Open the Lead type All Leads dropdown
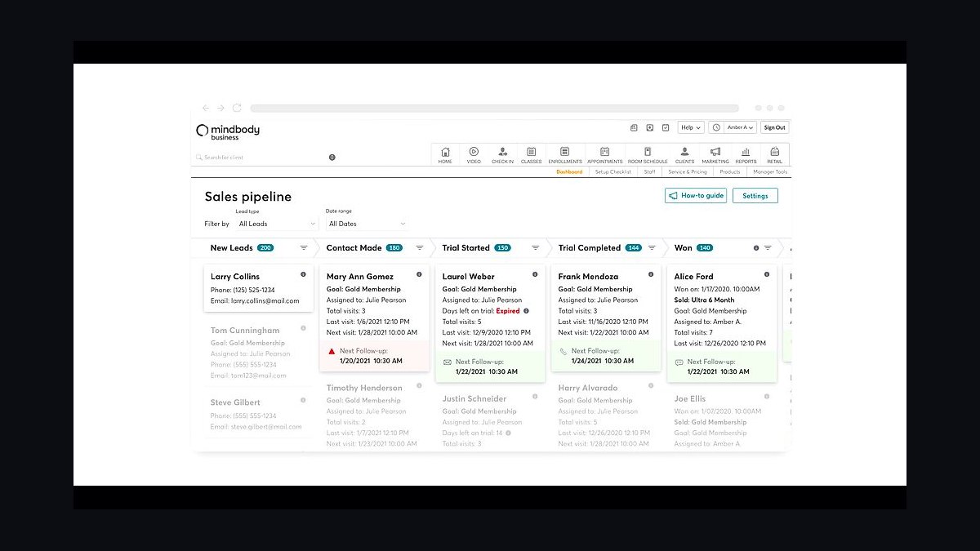This screenshot has width=980, height=551. point(276,224)
